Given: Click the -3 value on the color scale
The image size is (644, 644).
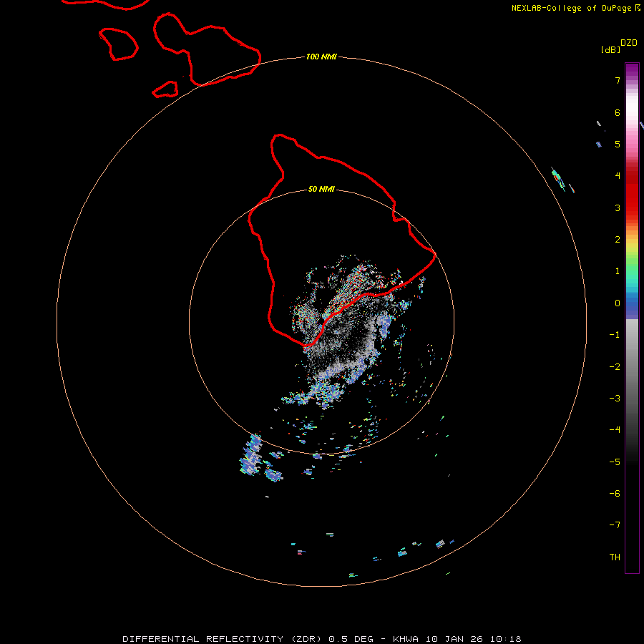Looking at the screenshot, I should coord(615,399).
